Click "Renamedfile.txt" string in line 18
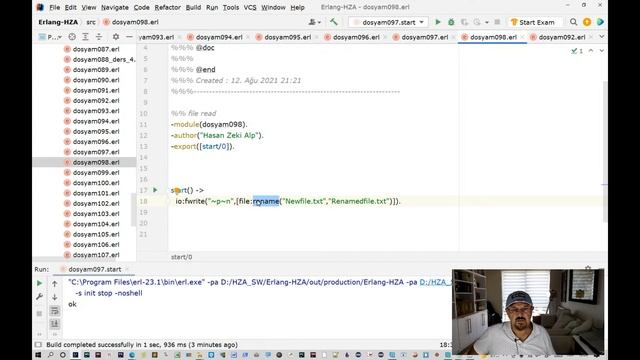The width and height of the screenshot is (640, 360). (x=359, y=201)
